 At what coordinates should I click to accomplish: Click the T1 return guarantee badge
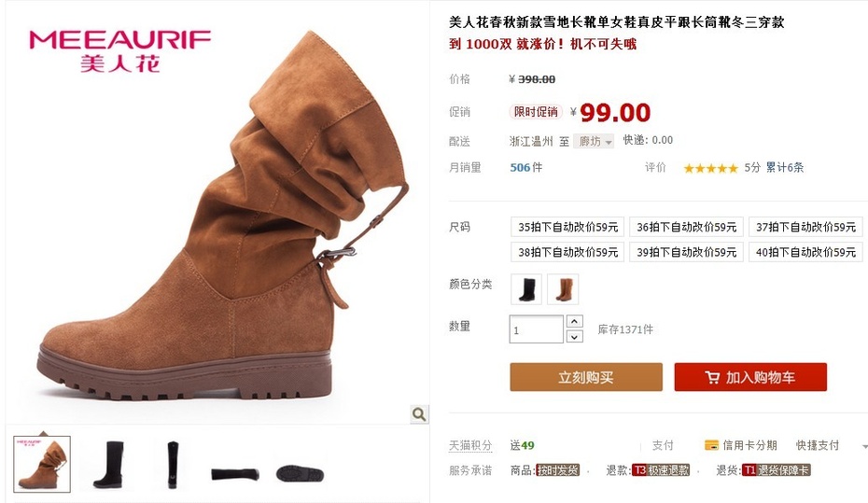777,470
